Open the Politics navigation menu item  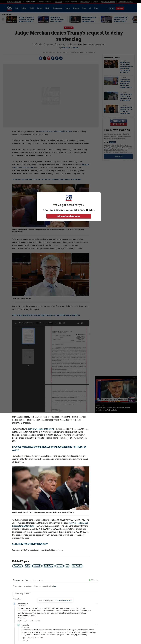click(24, 8)
